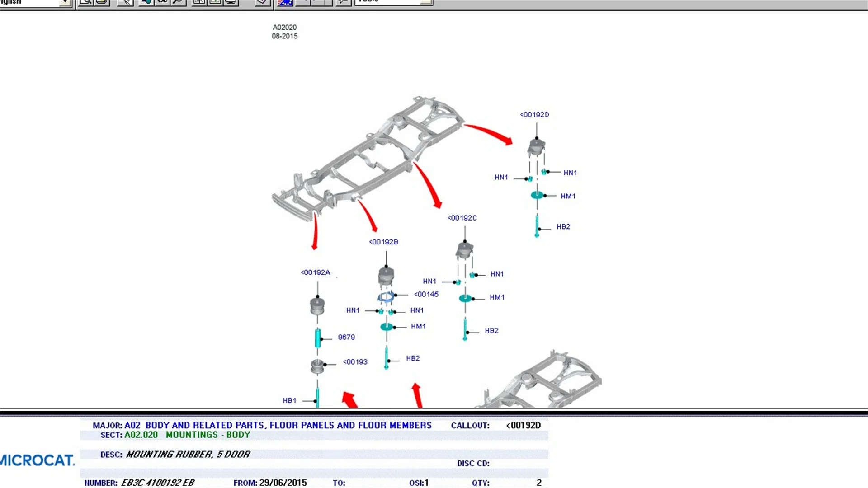
Task: Click the 9679 part callout
Action: [x=346, y=337]
